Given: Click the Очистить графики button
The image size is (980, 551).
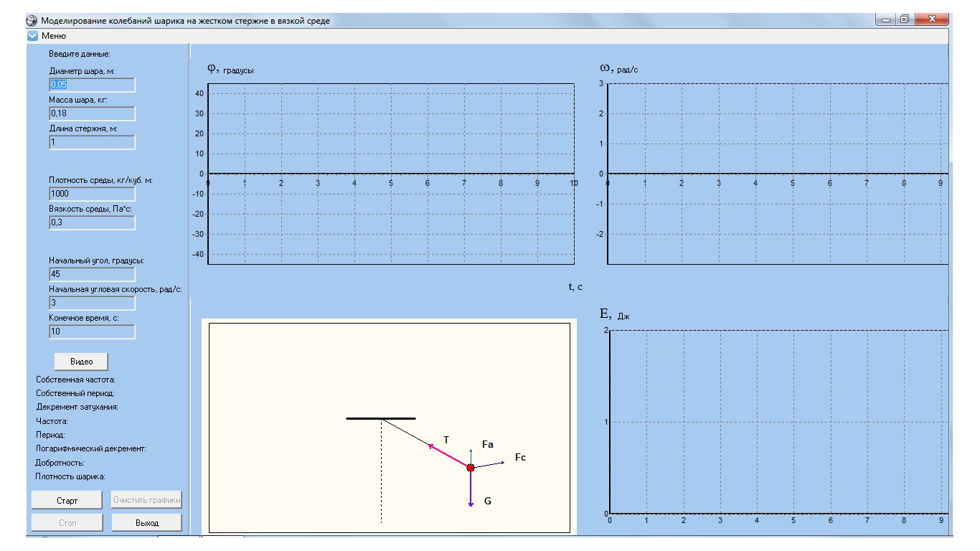Looking at the screenshot, I should click(147, 500).
